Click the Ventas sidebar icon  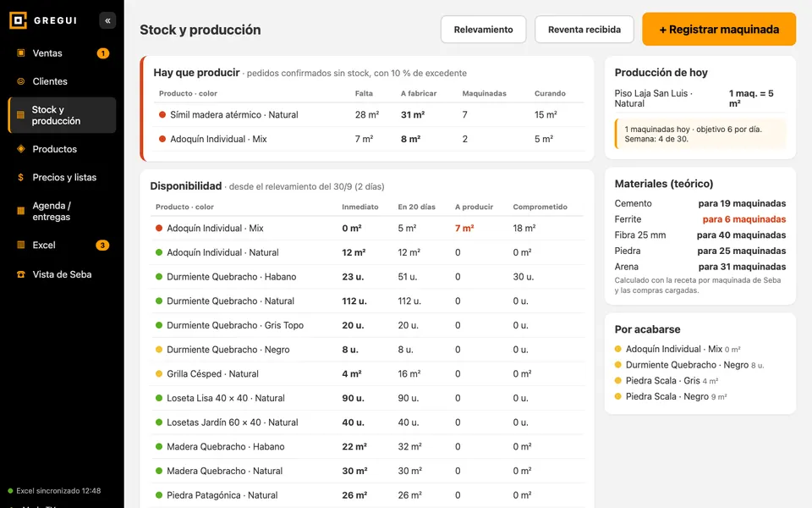20,52
